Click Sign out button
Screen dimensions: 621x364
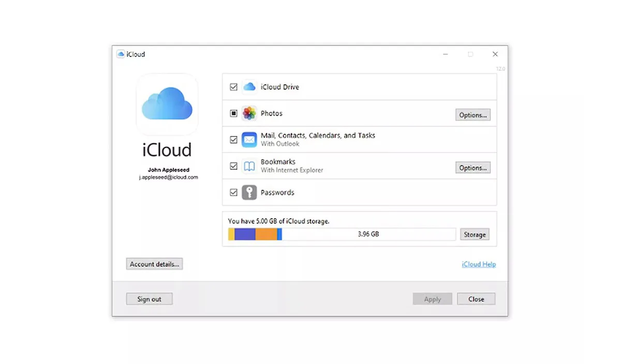(x=149, y=299)
